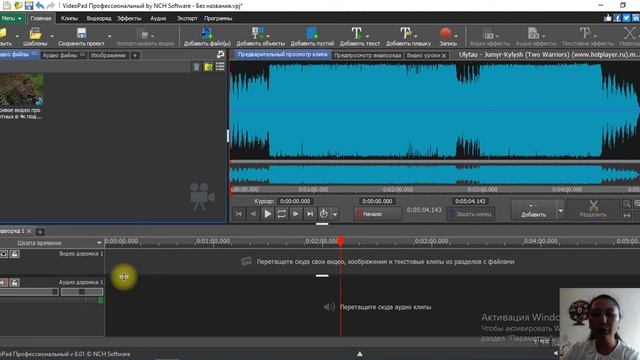This screenshot has height=360, width=640.
Task: Click the redo arrow in the title bar
Action: click(50, 5)
